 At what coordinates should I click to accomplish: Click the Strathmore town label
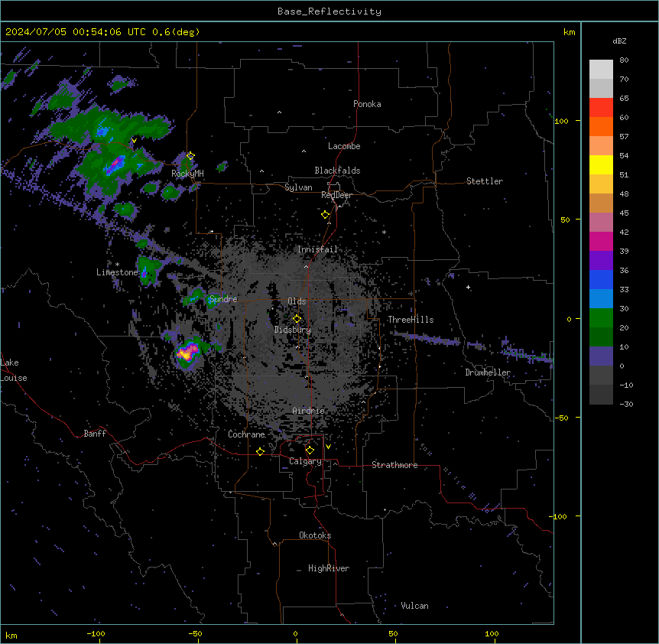click(394, 465)
